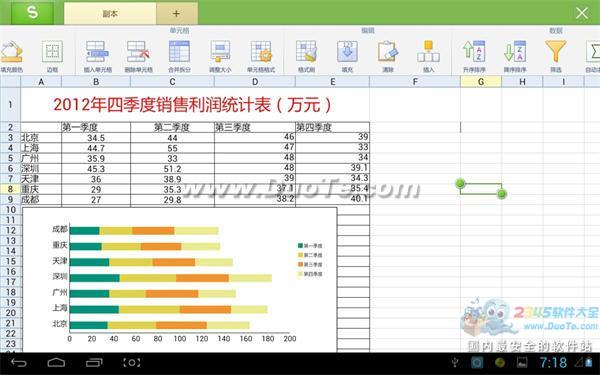Screen dimensions: 600x375
Task: Select cell with value 29.8
Action: point(172,199)
